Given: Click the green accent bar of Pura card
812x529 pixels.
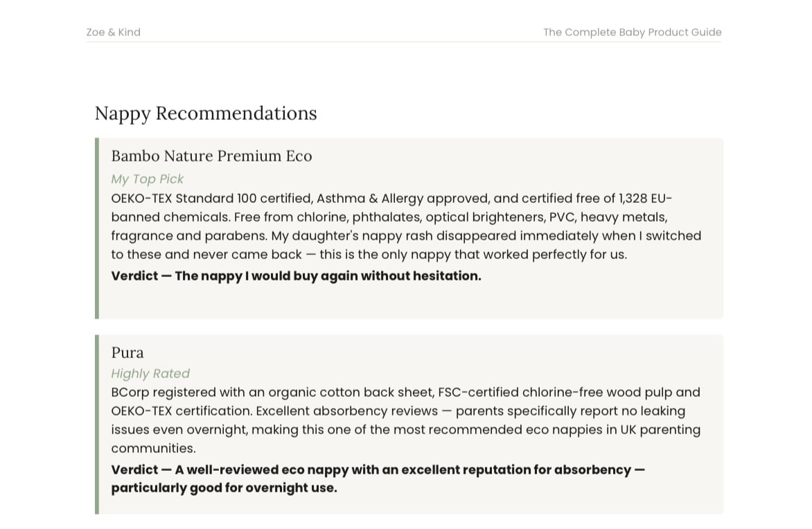Looking at the screenshot, I should click(97, 424).
